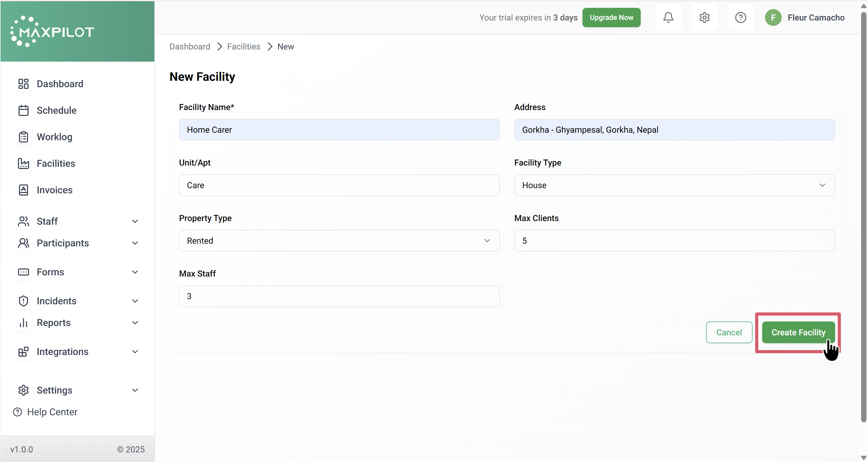Click the help question-mark icon in header

point(740,17)
